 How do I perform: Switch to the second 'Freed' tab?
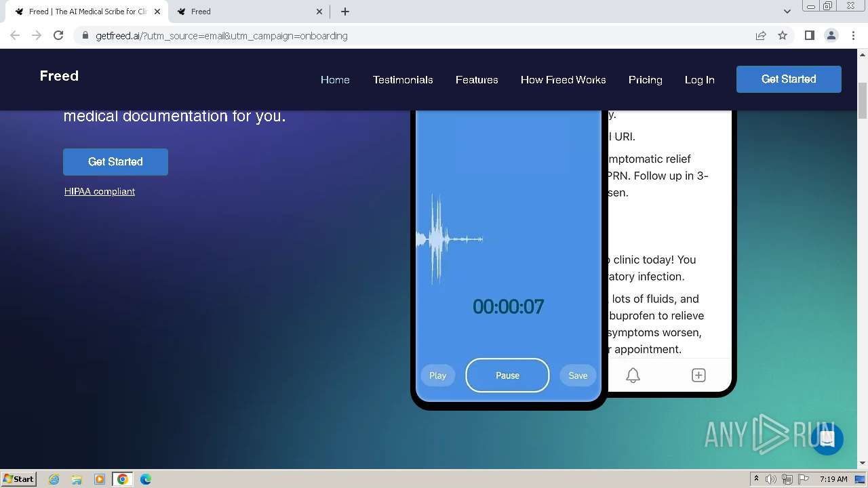tap(250, 12)
